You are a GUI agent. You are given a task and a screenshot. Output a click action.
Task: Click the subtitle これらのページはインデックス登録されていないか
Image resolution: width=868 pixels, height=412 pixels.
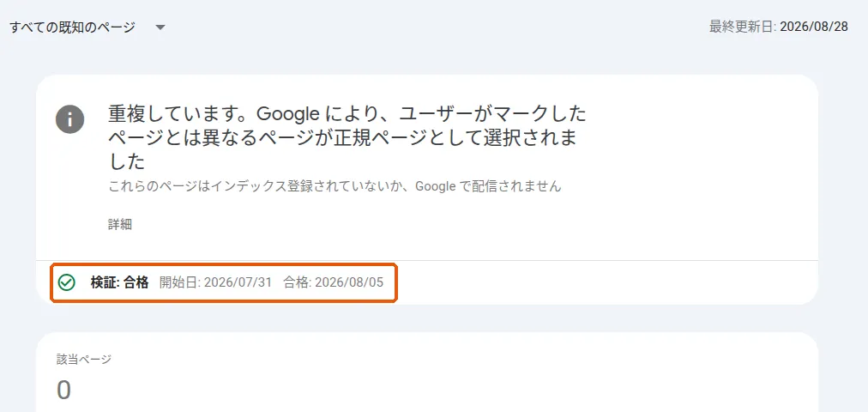tap(335, 186)
